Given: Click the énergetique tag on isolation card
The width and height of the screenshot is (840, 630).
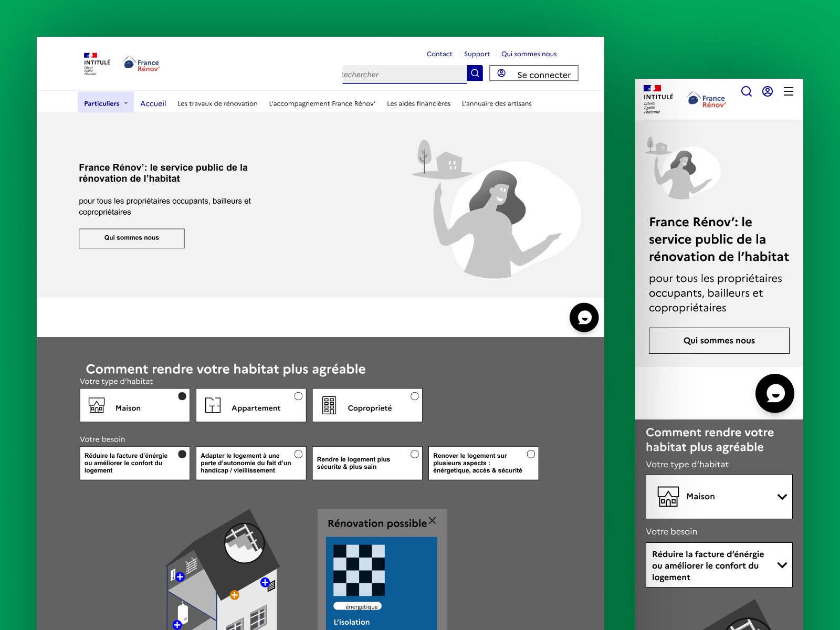Looking at the screenshot, I should coord(358,606).
